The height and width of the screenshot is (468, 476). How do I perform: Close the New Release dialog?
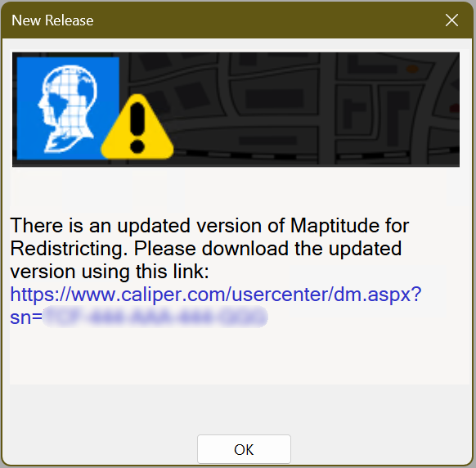[451, 20]
